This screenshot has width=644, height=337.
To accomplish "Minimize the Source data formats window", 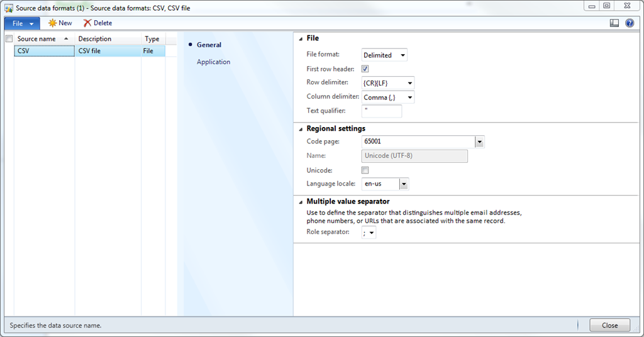I will coord(591,6).
